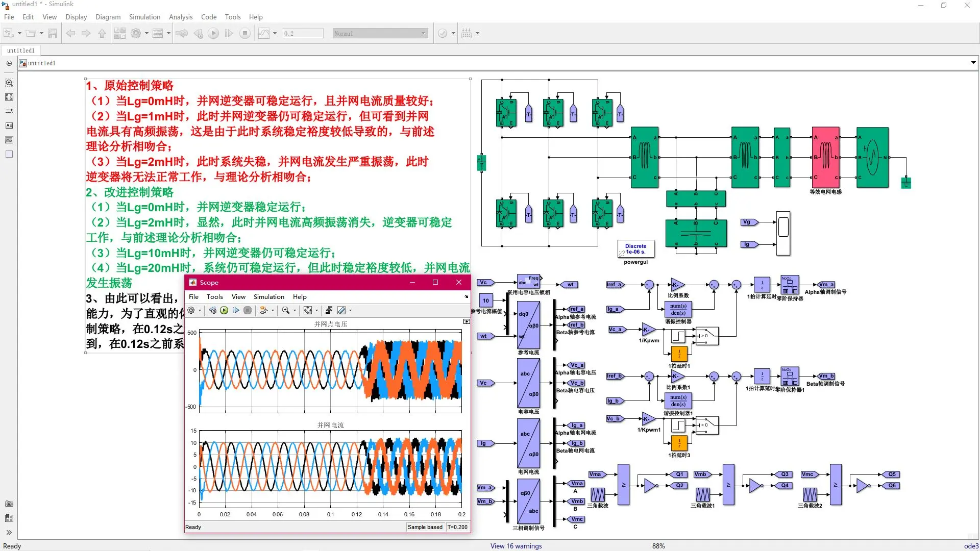Run simulation from the Scope window

(x=224, y=310)
